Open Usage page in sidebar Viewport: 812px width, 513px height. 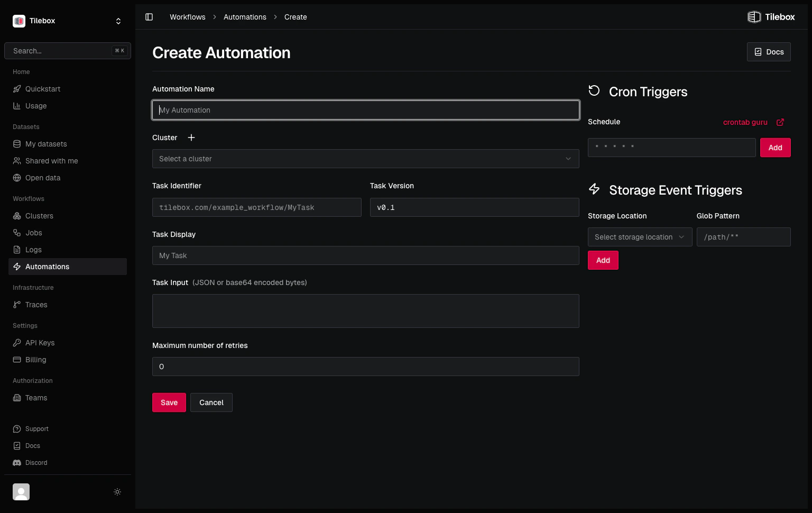68,106
